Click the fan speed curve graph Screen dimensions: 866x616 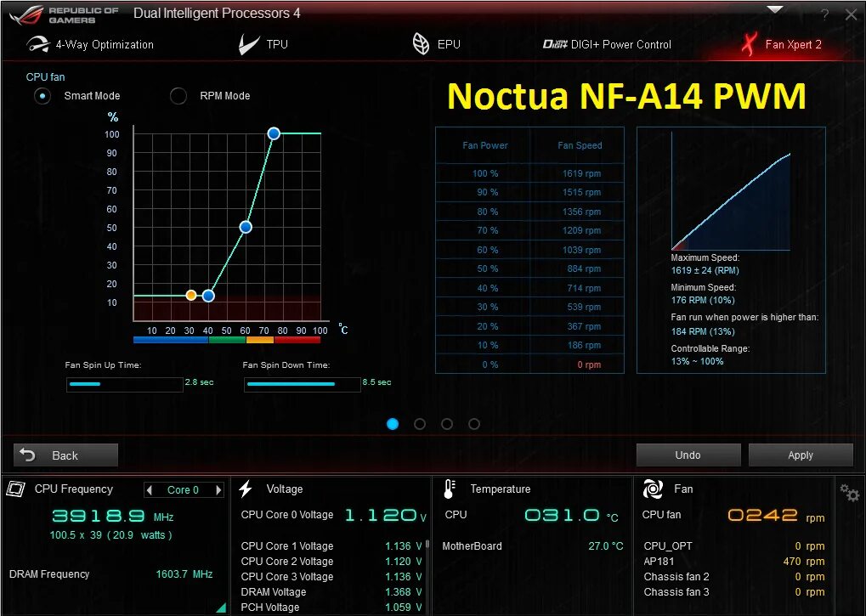click(x=731, y=191)
